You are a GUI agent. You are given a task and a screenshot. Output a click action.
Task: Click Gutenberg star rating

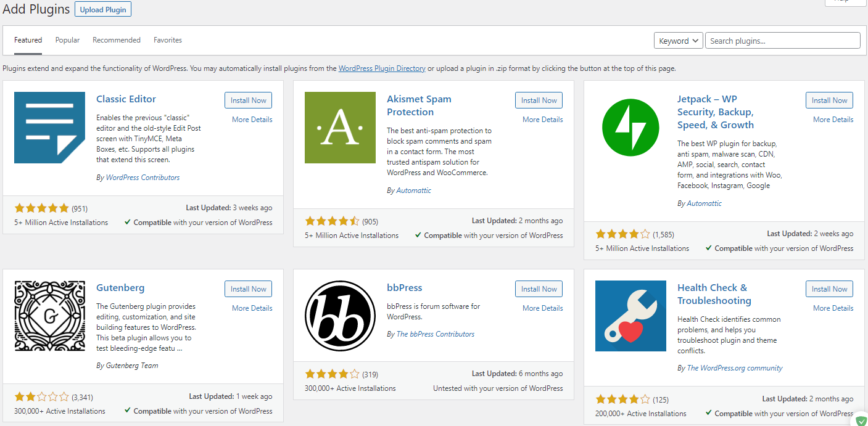tap(41, 397)
